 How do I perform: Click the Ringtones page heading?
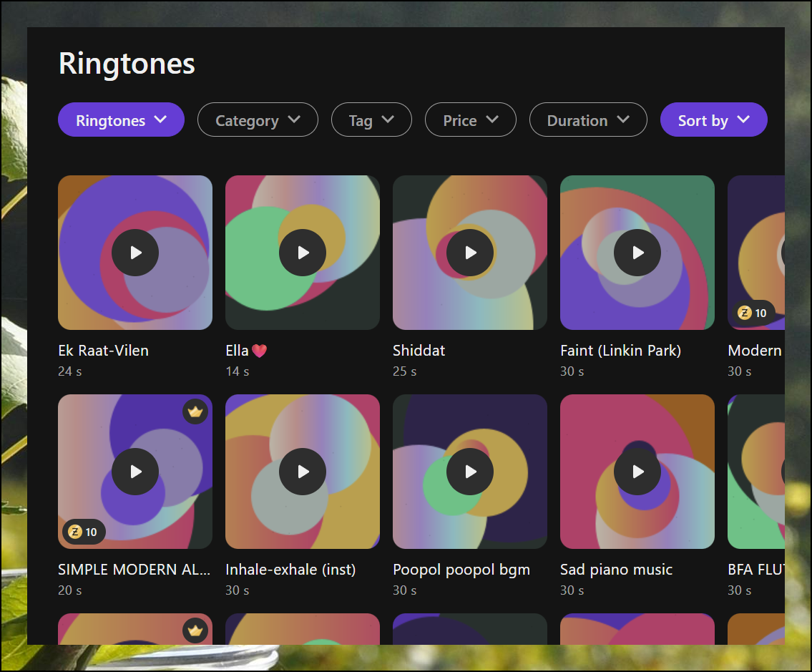(x=127, y=64)
